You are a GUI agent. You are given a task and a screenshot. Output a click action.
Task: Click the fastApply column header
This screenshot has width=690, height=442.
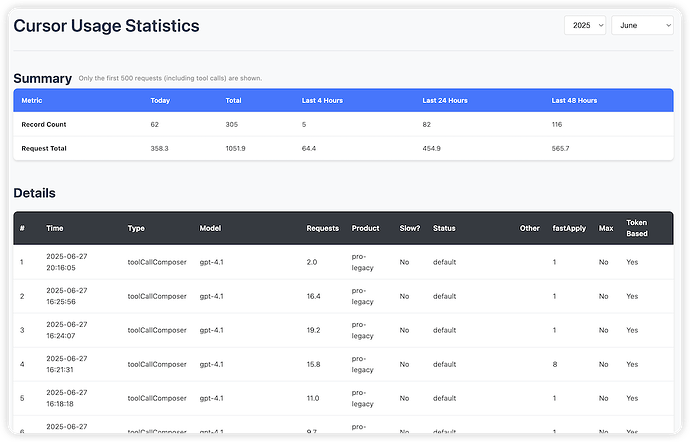point(569,228)
